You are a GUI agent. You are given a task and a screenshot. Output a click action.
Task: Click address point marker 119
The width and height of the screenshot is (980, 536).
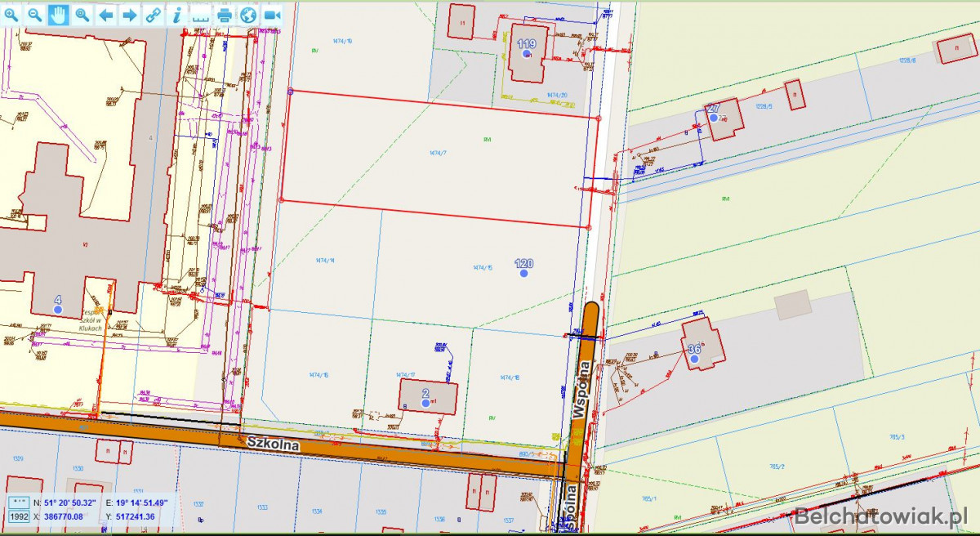(527, 54)
